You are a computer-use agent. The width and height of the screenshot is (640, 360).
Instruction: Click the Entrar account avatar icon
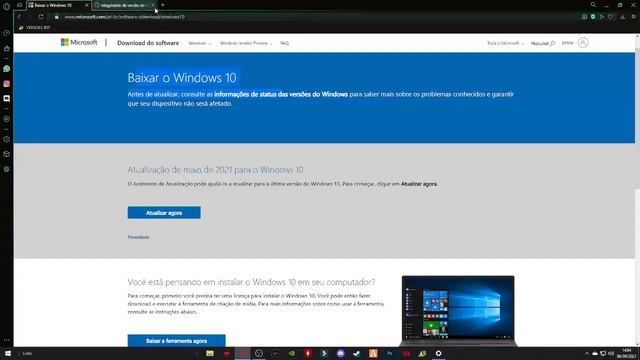point(583,42)
